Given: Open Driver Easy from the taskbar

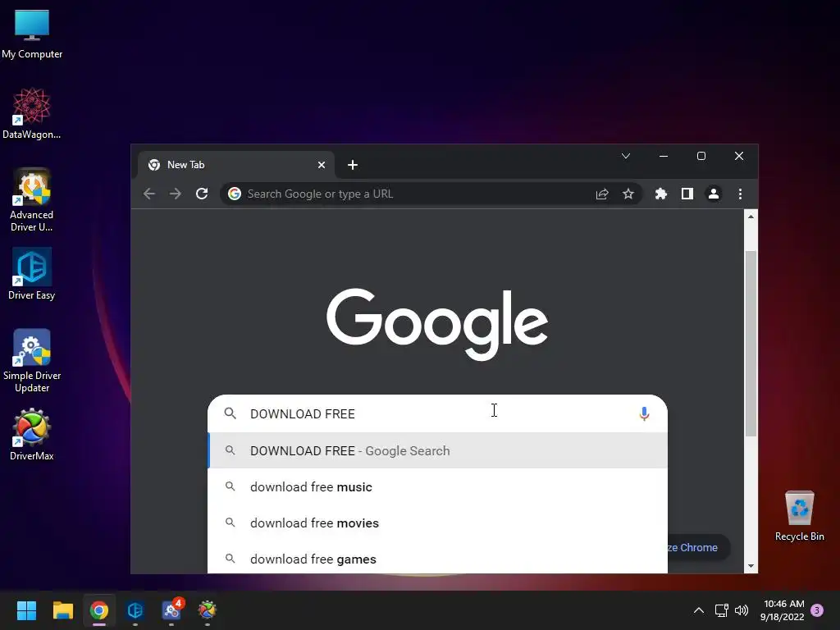Looking at the screenshot, I should coord(135,610).
